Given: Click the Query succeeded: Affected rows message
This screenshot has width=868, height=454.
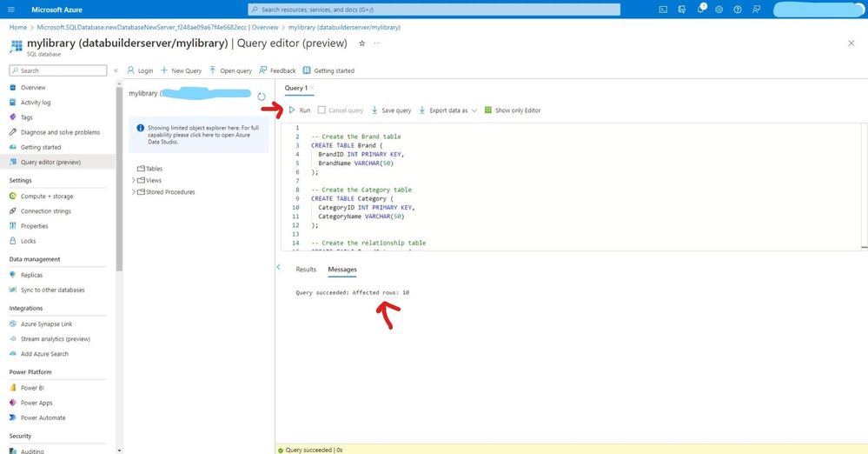Looking at the screenshot, I should pos(353,293).
